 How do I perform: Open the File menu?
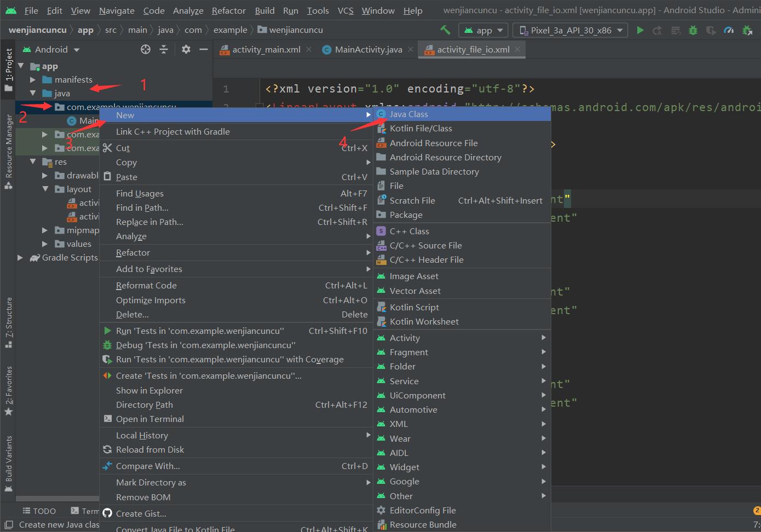[x=31, y=10]
